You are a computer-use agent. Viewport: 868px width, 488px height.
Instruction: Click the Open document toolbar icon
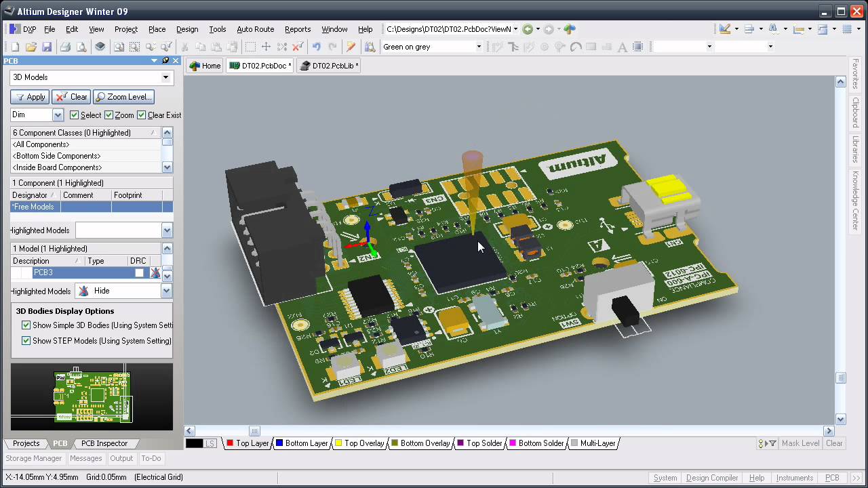31,46
